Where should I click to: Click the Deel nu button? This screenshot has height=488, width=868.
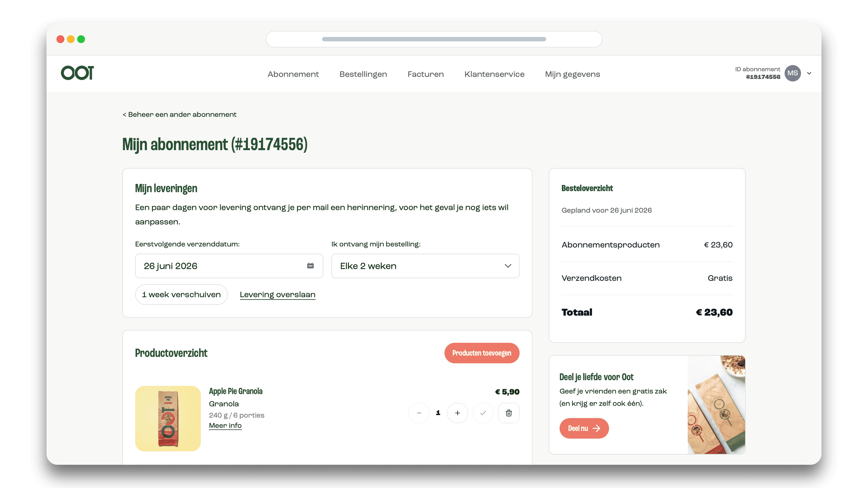(x=584, y=428)
